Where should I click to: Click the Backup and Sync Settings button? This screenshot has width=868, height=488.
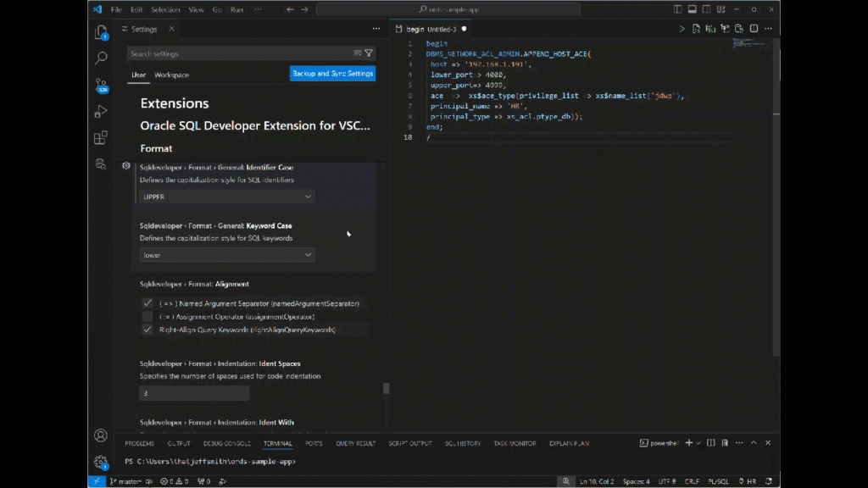[332, 74]
